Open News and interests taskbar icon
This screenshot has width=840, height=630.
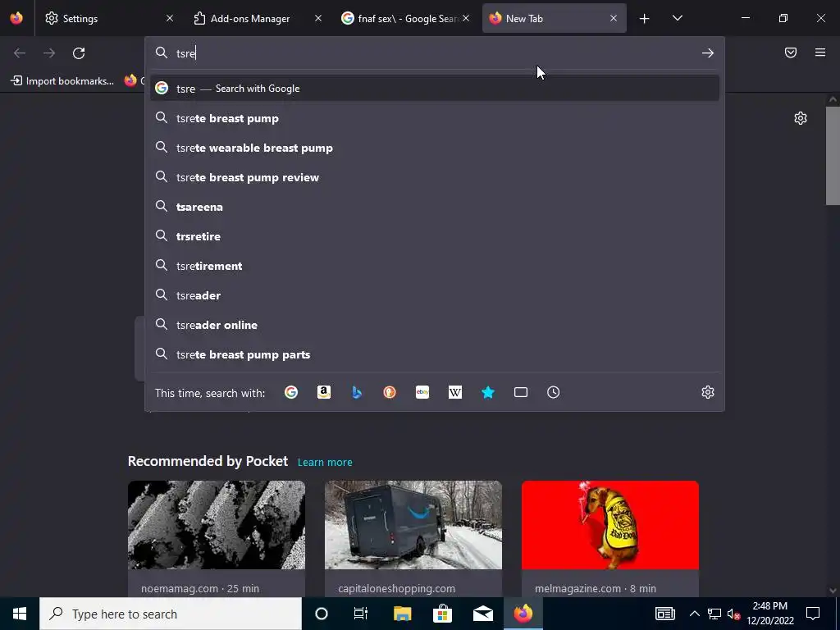664,614
